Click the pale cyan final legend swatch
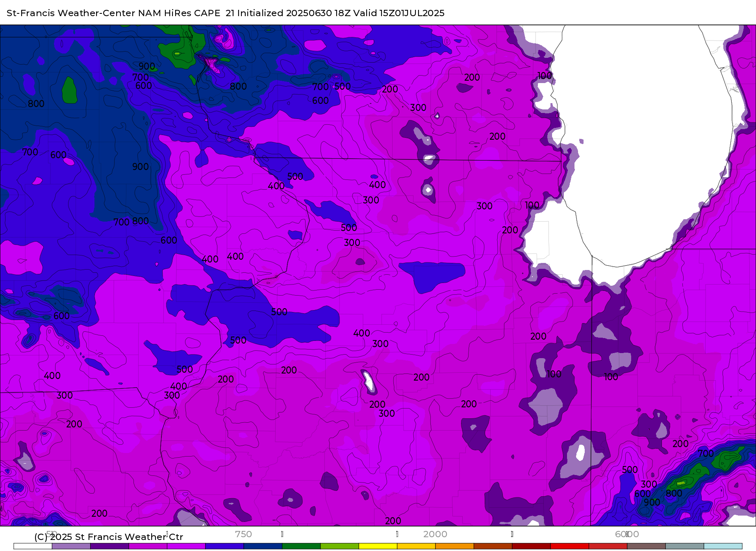This screenshot has width=756, height=551. (x=723, y=546)
